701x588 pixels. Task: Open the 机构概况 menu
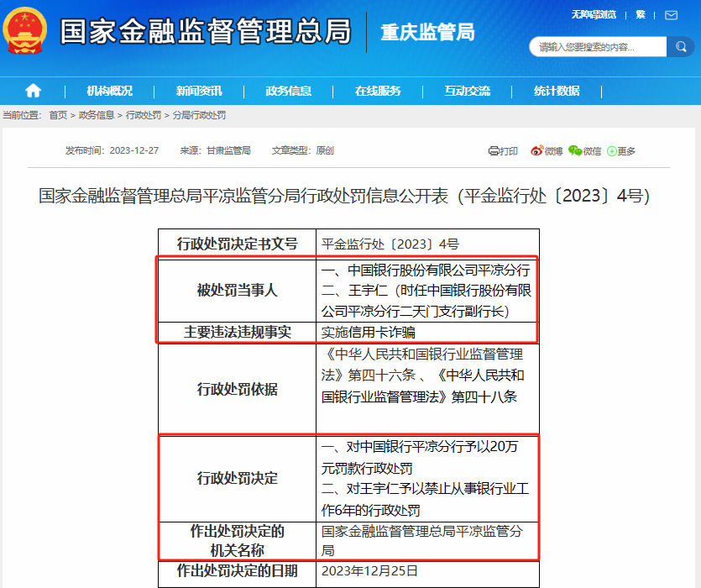tap(109, 91)
